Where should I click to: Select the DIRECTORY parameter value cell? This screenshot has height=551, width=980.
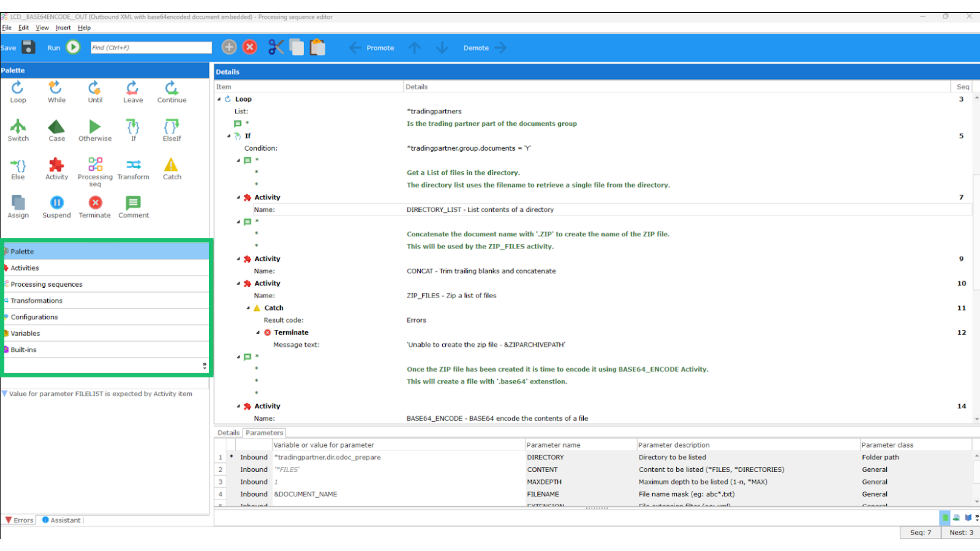click(398, 457)
